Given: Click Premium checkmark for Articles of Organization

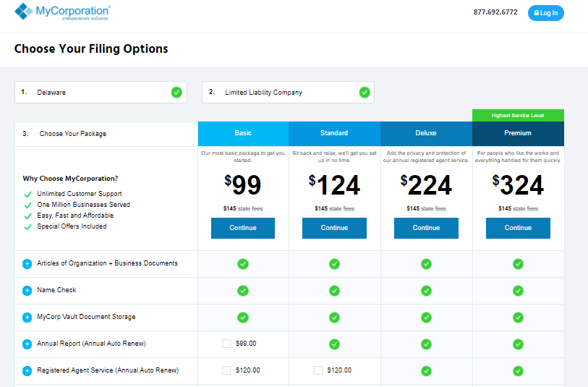Looking at the screenshot, I should pyautogui.click(x=519, y=264).
